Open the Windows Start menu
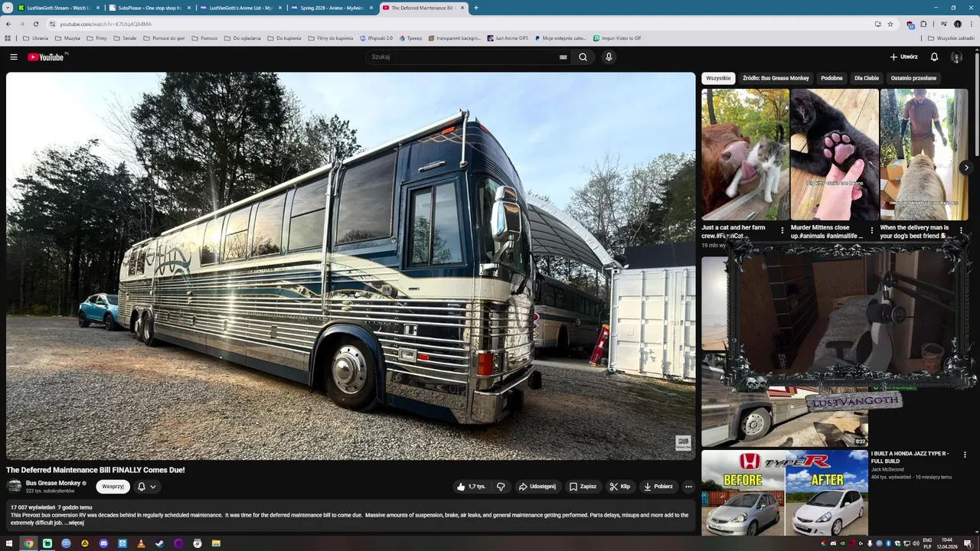The width and height of the screenshot is (980, 551). (9, 543)
